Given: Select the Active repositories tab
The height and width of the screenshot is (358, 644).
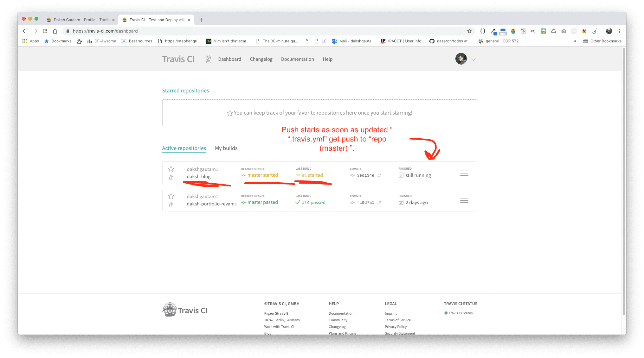Looking at the screenshot, I should point(184,148).
